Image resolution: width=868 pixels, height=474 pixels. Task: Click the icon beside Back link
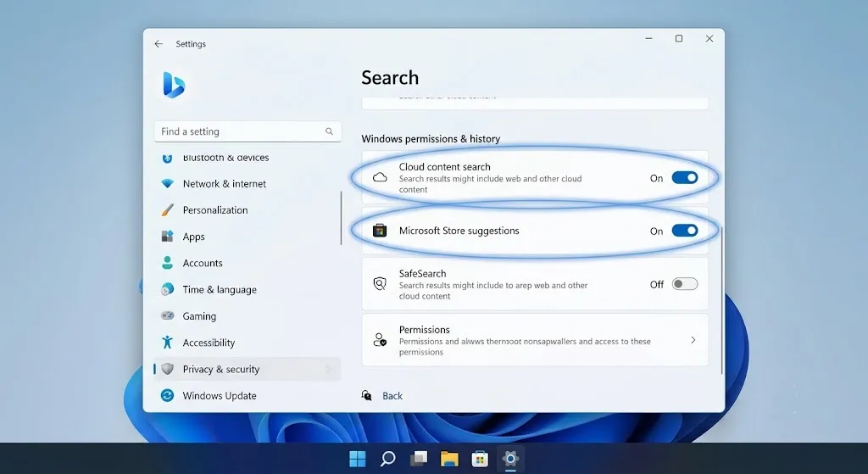(366, 395)
